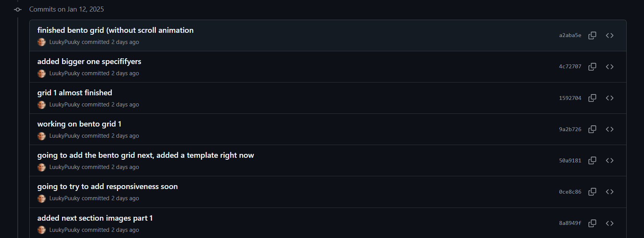Image resolution: width=644 pixels, height=238 pixels.
Task: Open the 'Commits on Jan 12, 2025' heading area
Action: pos(66,9)
